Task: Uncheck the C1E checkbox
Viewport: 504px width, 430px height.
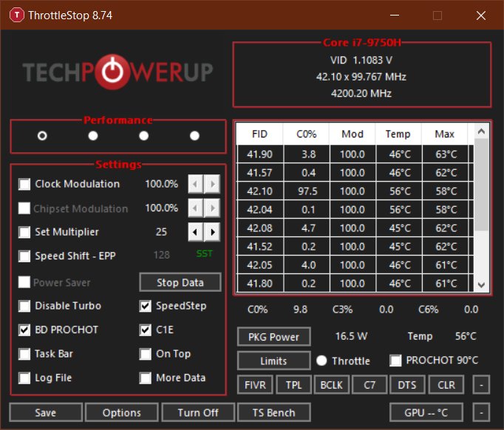Action: (146, 330)
